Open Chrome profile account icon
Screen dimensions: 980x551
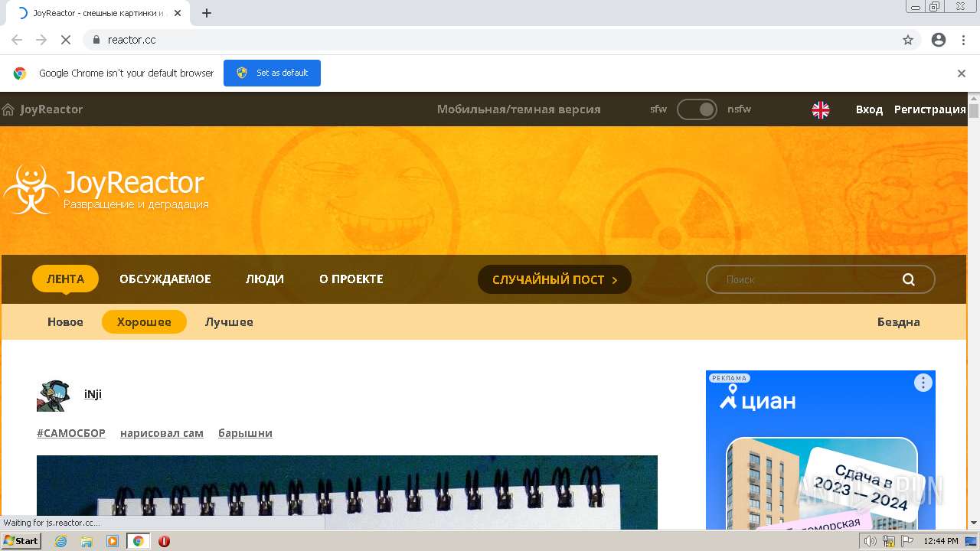click(939, 40)
